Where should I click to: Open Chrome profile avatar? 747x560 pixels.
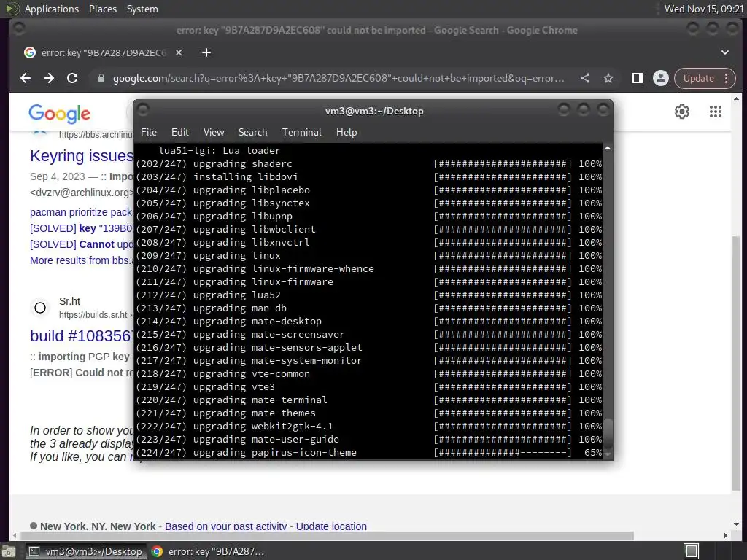pyautogui.click(x=661, y=78)
